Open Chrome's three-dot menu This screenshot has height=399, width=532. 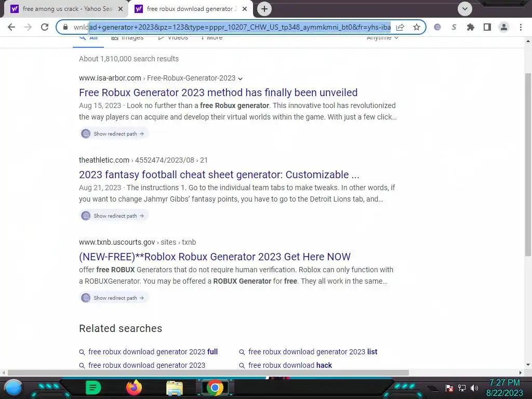pos(521,27)
